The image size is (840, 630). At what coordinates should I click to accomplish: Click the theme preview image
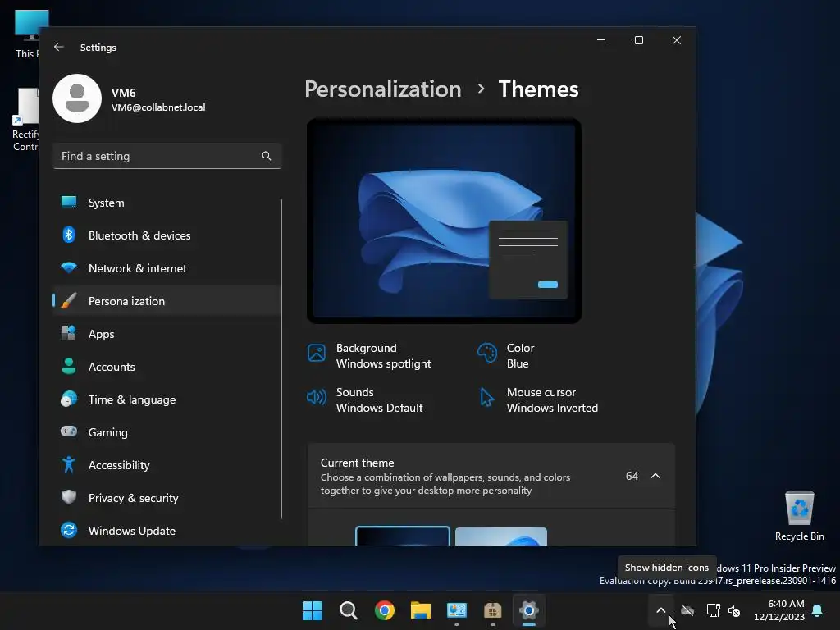tap(444, 221)
